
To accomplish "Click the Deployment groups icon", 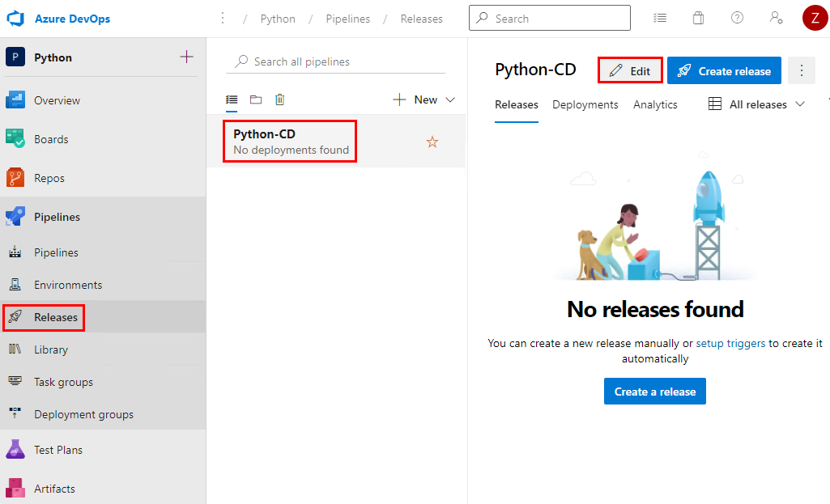I will 15,413.
